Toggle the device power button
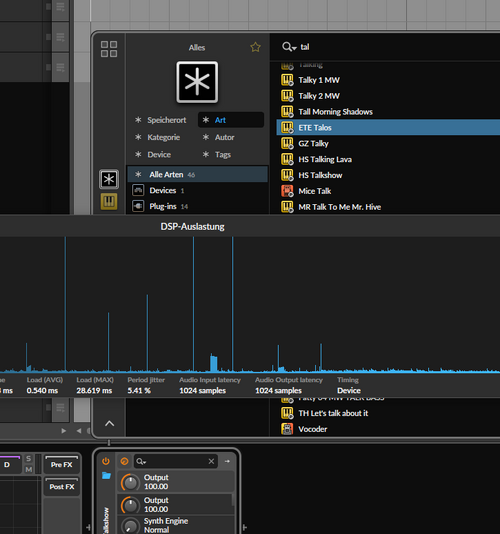The width and height of the screenshot is (500, 534). coord(106,461)
